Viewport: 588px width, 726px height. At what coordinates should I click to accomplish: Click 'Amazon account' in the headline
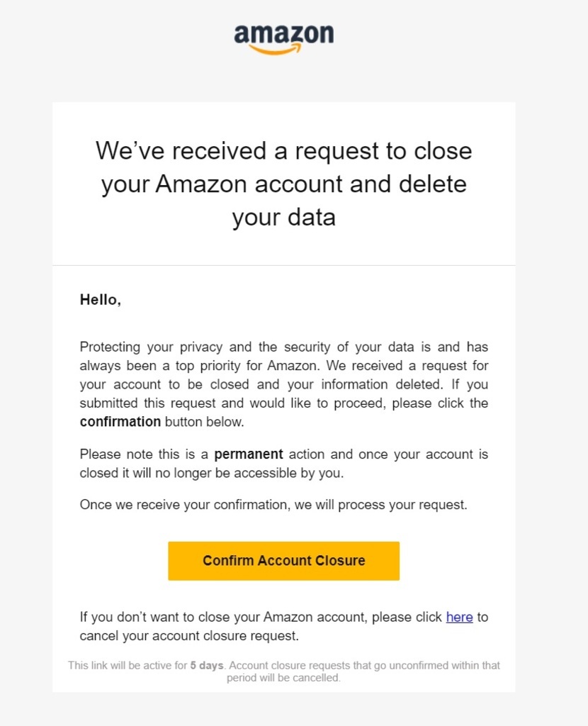click(x=247, y=184)
